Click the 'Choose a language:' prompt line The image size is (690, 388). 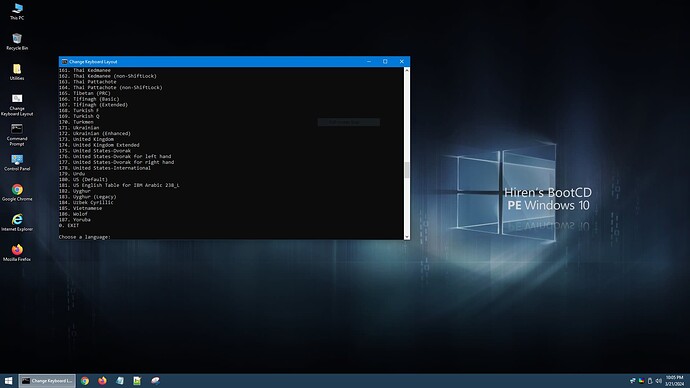tap(84, 237)
